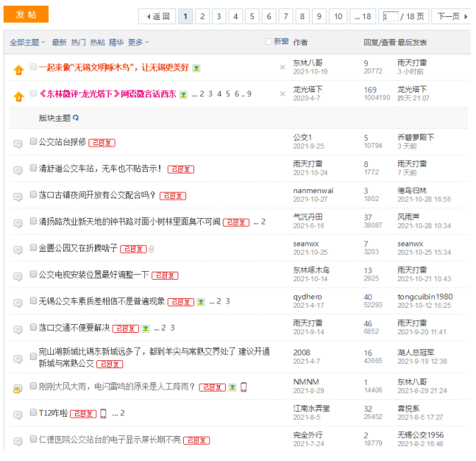Screen dimensions: 476x461
Task: Open author link 'nanmenwai'
Action: [x=313, y=191]
